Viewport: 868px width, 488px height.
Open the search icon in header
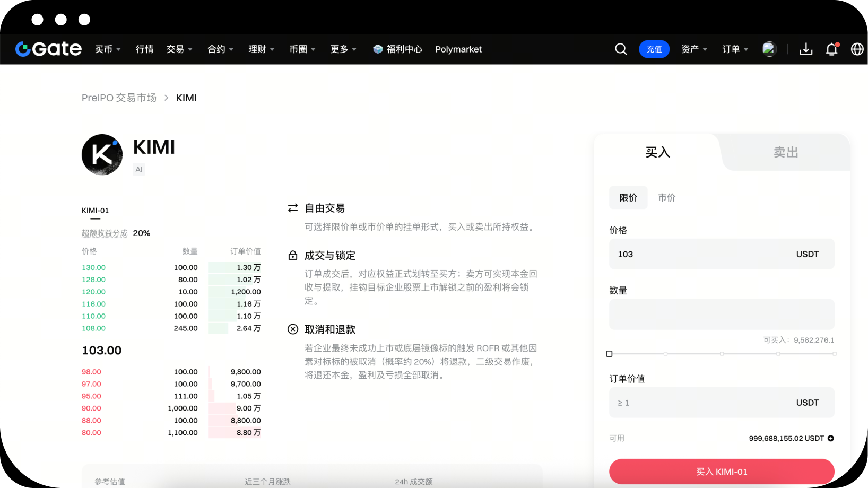coord(621,49)
